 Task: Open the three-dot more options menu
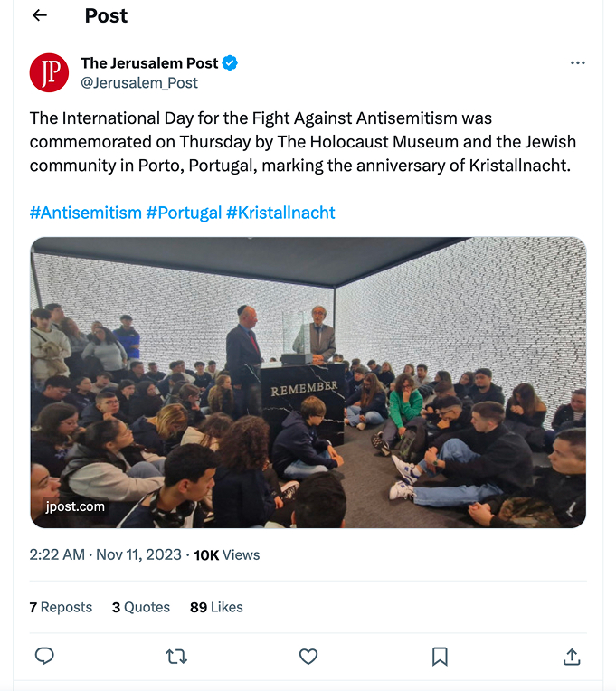click(x=577, y=63)
